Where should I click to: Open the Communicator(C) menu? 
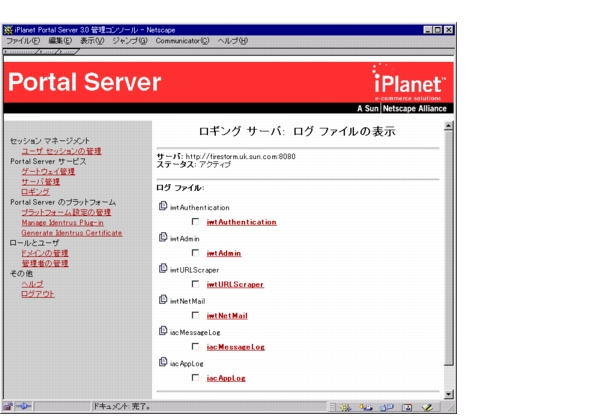click(182, 41)
